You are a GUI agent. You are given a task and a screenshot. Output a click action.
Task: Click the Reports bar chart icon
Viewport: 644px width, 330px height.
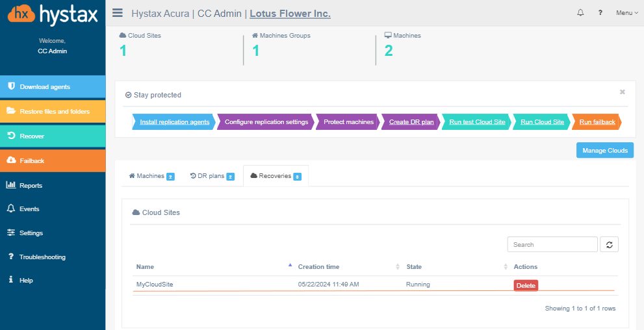click(10, 184)
